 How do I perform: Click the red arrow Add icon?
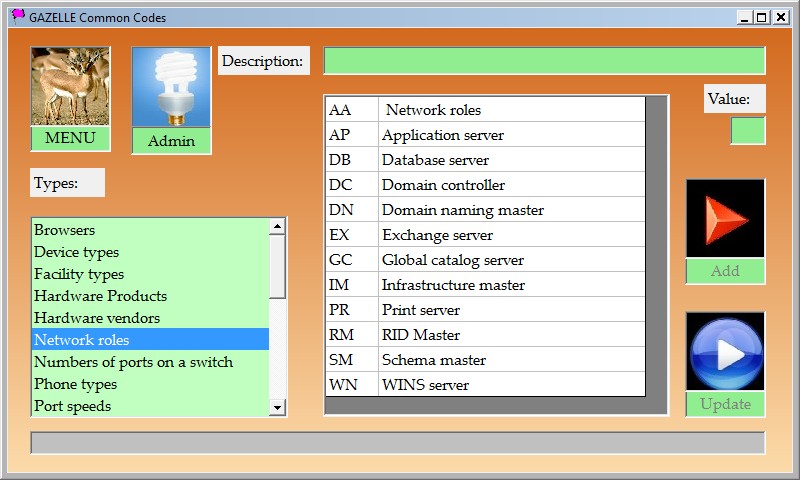pyautogui.click(x=725, y=219)
